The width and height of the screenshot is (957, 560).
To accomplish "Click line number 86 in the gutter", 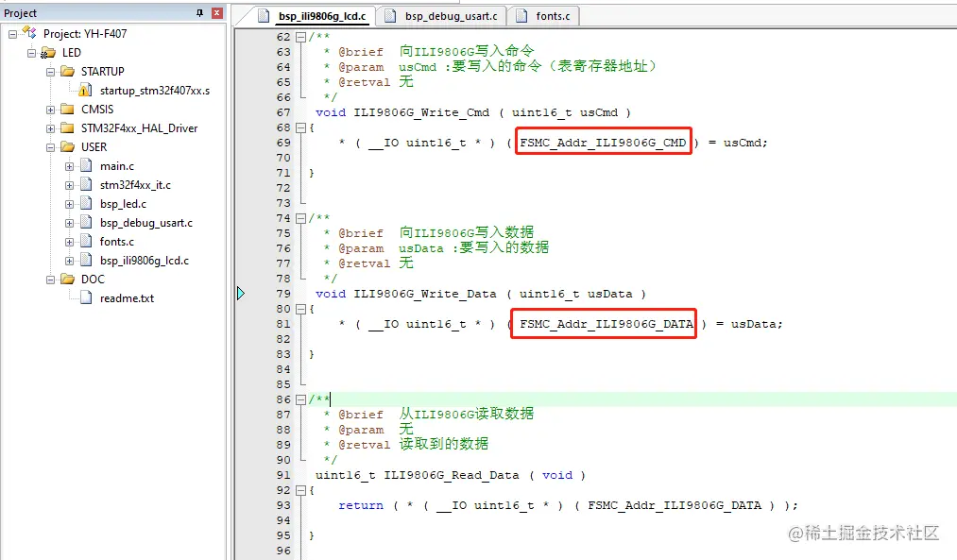I will (x=283, y=399).
